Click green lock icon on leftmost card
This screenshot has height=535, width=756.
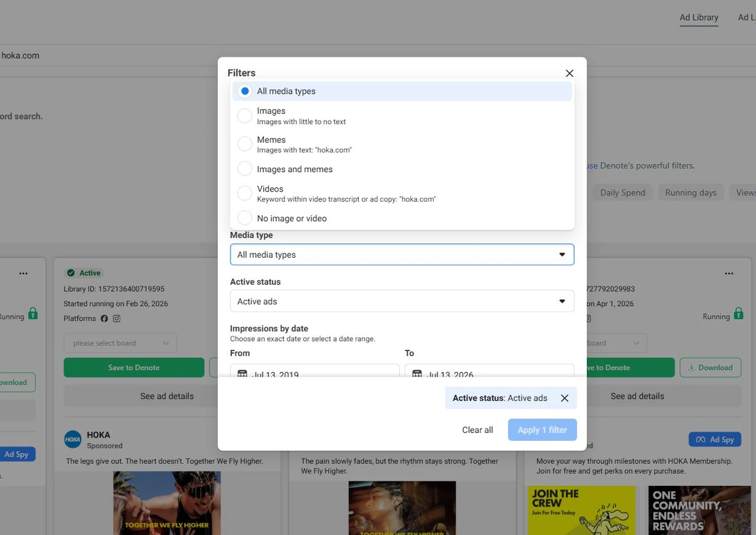(33, 314)
